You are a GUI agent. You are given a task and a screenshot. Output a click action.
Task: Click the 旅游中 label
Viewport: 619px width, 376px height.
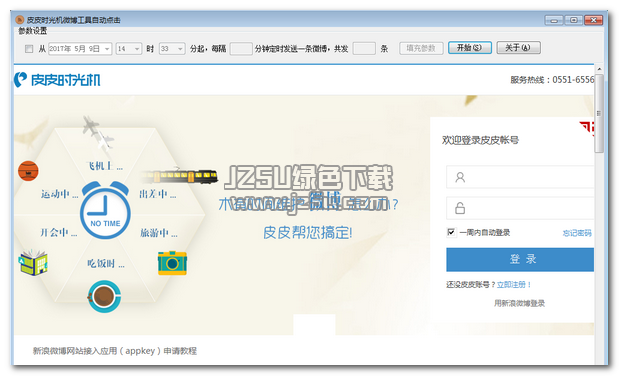click(159, 233)
